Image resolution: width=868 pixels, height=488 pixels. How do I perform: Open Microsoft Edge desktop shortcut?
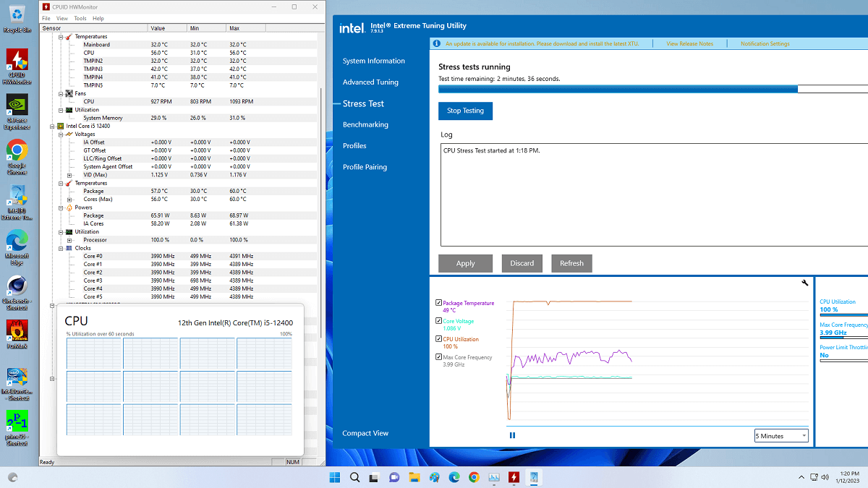(17, 248)
